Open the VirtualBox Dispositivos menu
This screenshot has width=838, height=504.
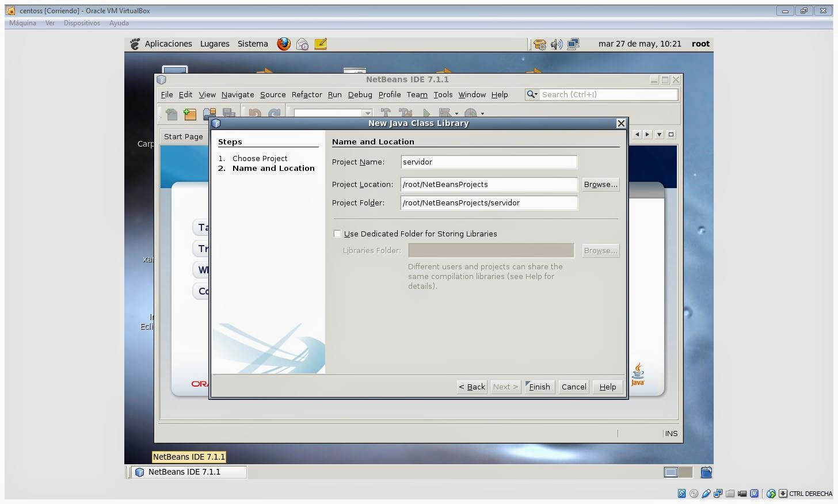[x=82, y=23]
